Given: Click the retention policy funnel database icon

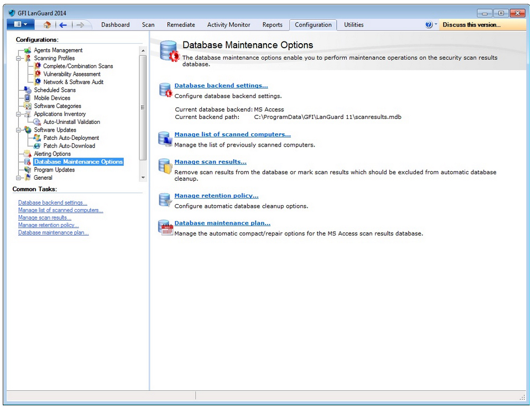Looking at the screenshot, I should [165, 200].
